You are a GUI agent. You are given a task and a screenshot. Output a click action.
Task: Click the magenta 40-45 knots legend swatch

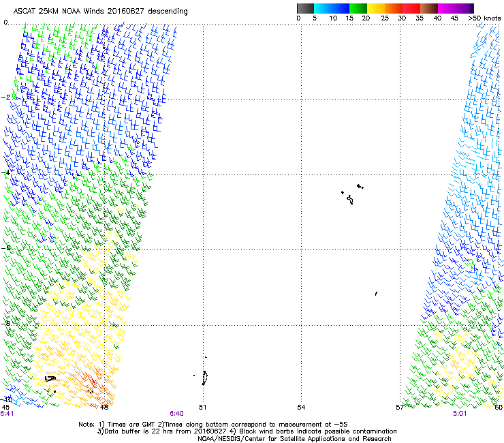(447, 8)
